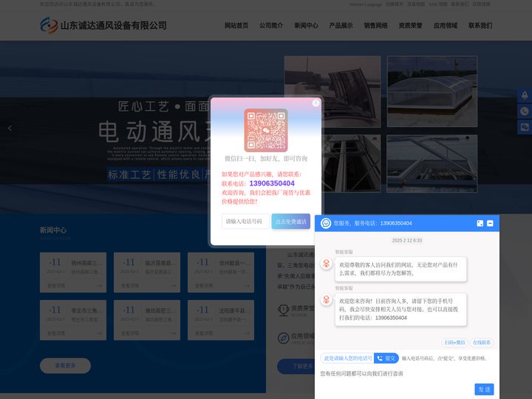
Task: Open news card 扬州高邮三...
Action: click(73, 272)
